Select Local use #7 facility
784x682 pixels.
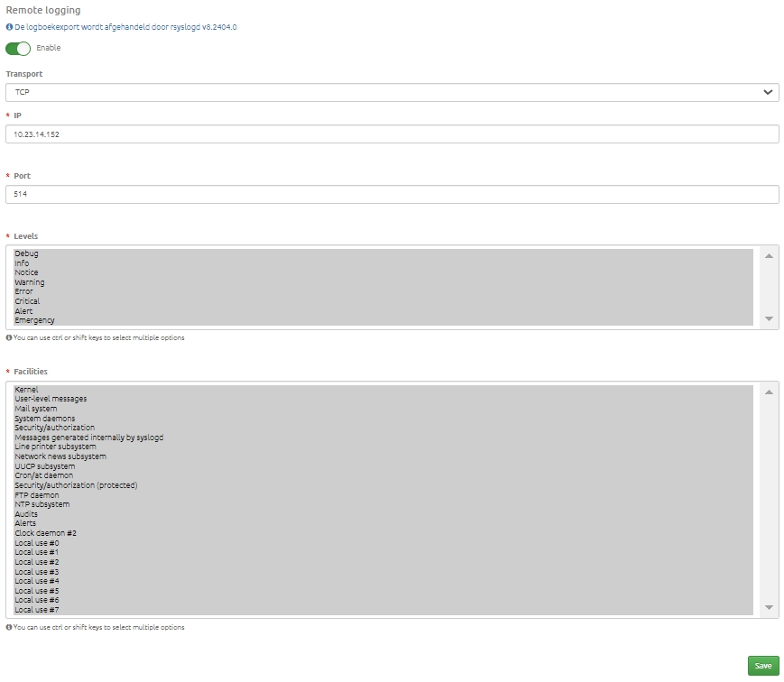coord(383,610)
